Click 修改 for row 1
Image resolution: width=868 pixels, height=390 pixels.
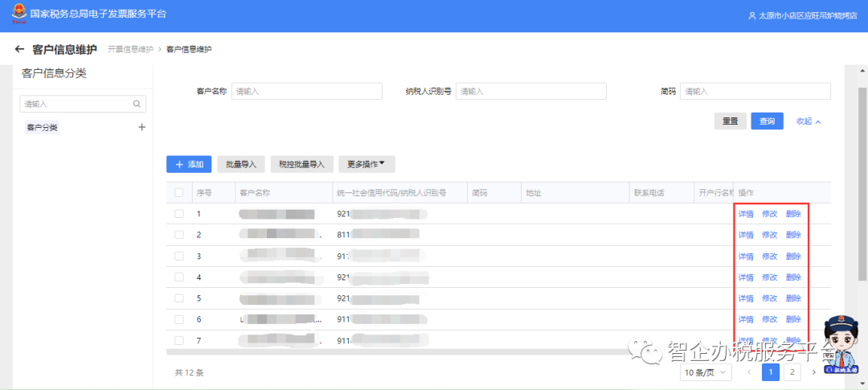tap(769, 214)
